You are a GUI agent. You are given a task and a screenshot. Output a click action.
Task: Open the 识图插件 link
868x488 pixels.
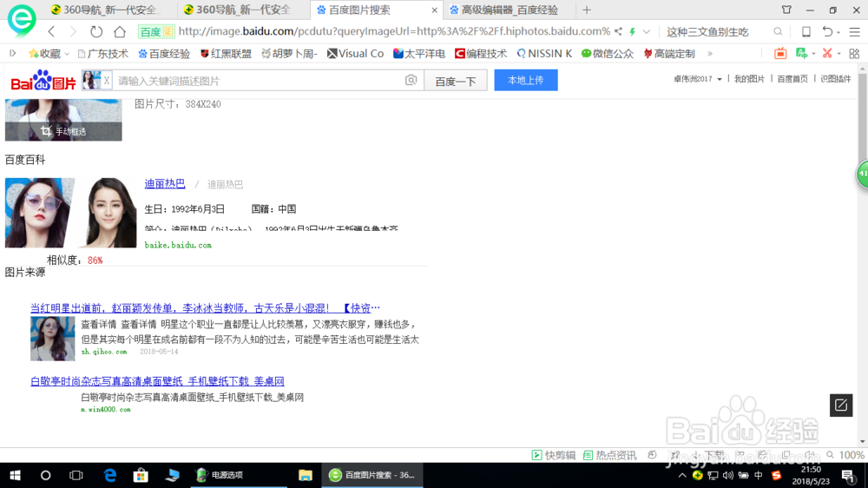pos(835,79)
